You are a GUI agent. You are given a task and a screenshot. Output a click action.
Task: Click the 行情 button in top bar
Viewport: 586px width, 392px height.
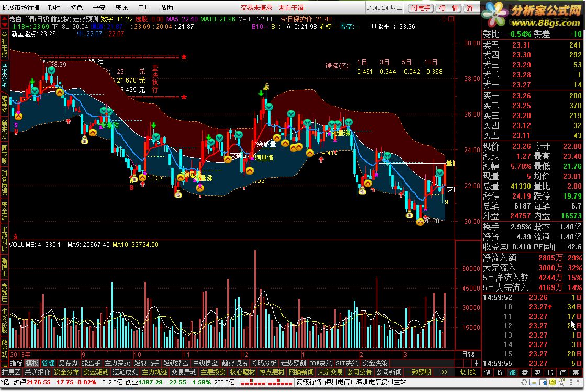(449, 8)
